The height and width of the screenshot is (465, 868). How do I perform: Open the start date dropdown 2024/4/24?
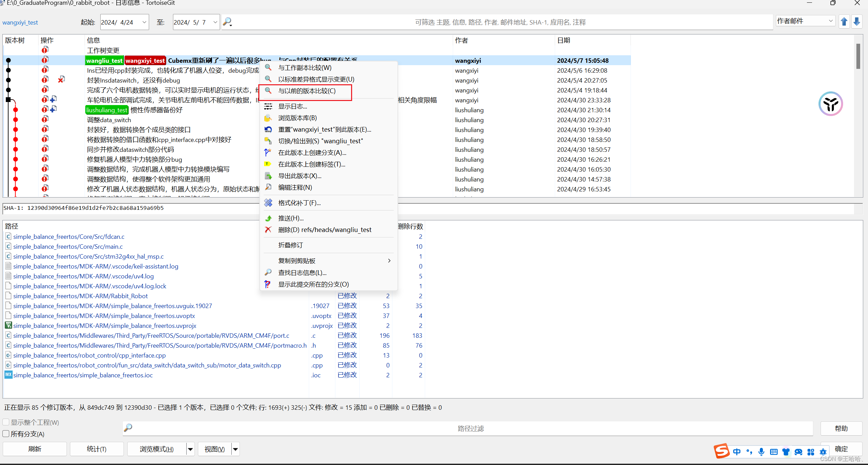point(144,22)
